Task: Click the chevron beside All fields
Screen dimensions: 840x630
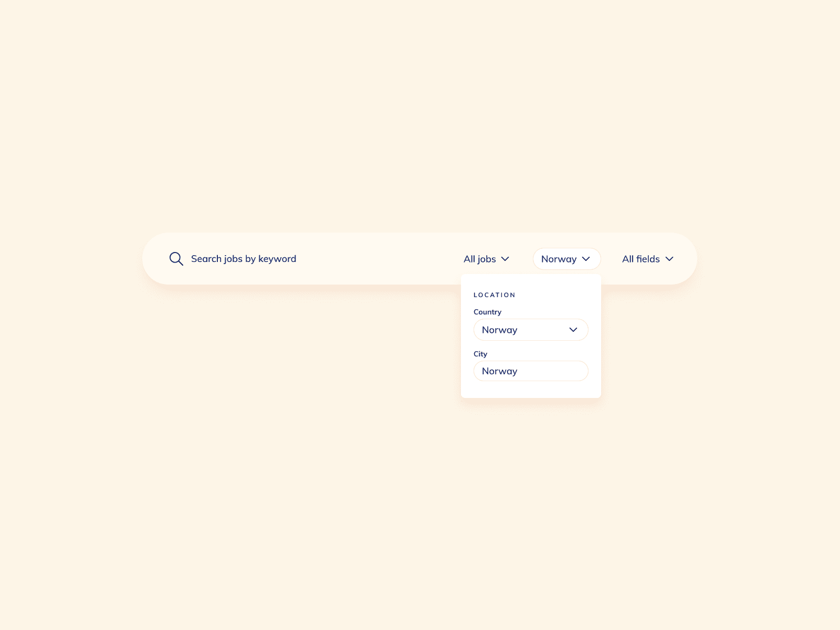Action: 669,259
